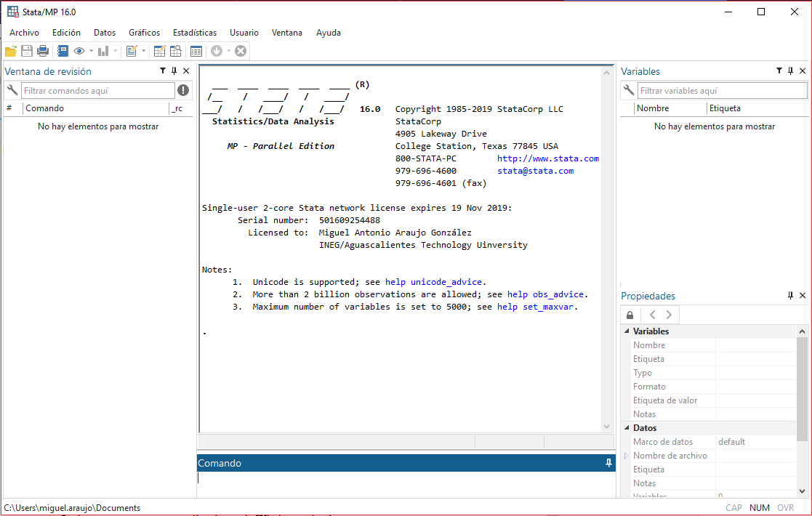Open the help set_maxvar link
The image size is (812, 516).
click(536, 307)
